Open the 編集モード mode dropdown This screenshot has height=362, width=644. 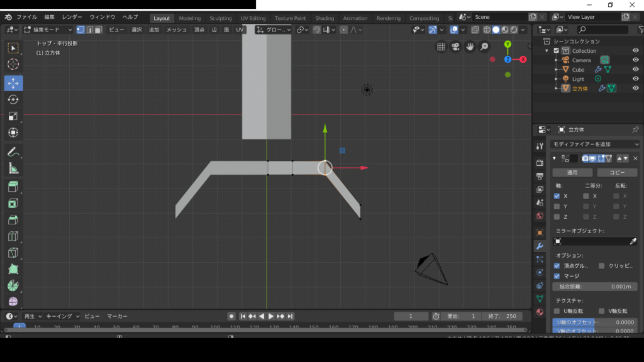click(x=48, y=30)
